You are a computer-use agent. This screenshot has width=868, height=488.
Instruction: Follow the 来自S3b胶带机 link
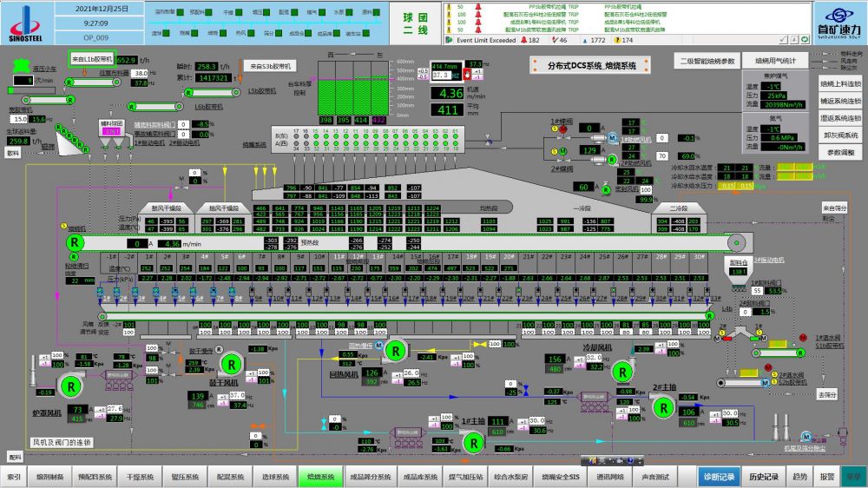pyautogui.click(x=270, y=66)
